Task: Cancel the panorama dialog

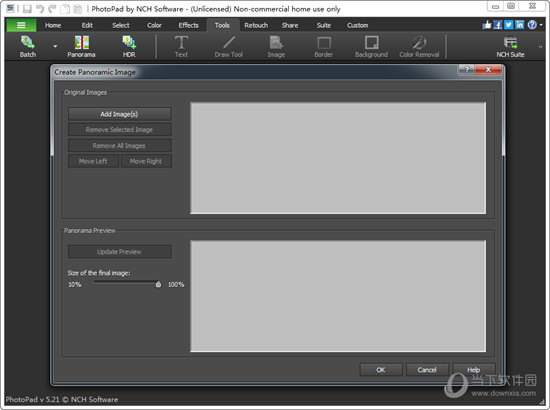Action: (427, 370)
